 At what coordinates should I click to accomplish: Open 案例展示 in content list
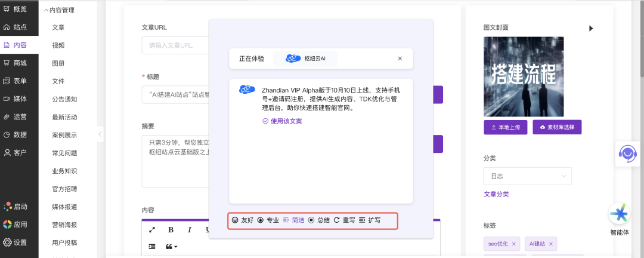pos(64,135)
